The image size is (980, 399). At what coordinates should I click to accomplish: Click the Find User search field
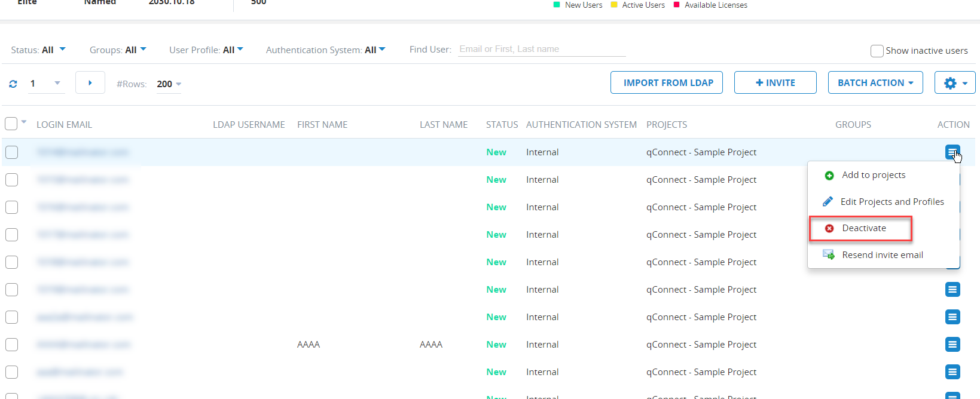click(x=541, y=50)
